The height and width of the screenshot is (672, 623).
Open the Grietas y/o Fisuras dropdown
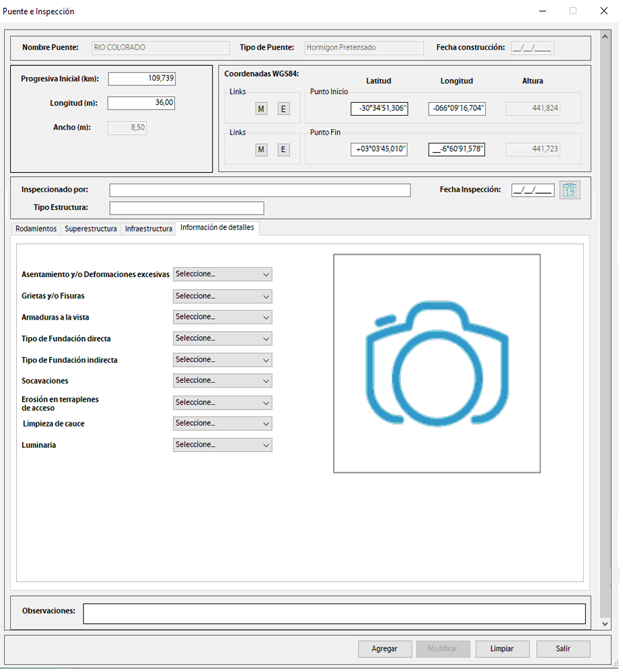[222, 296]
